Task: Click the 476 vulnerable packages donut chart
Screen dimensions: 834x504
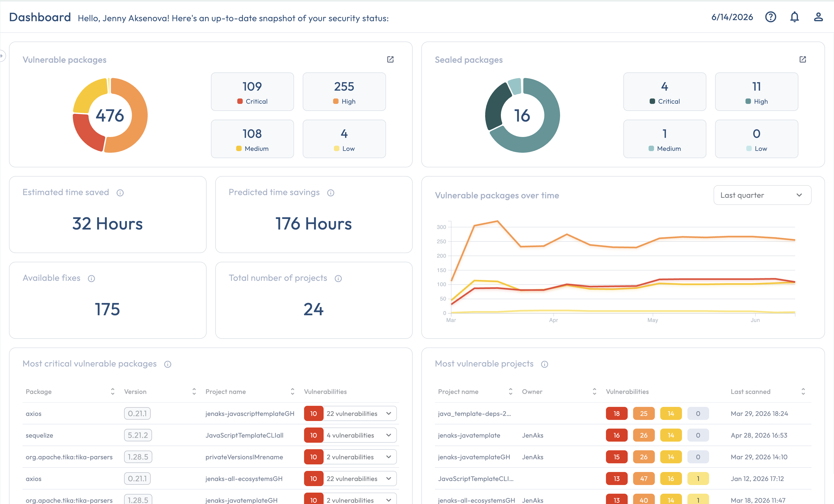Action: 110,115
